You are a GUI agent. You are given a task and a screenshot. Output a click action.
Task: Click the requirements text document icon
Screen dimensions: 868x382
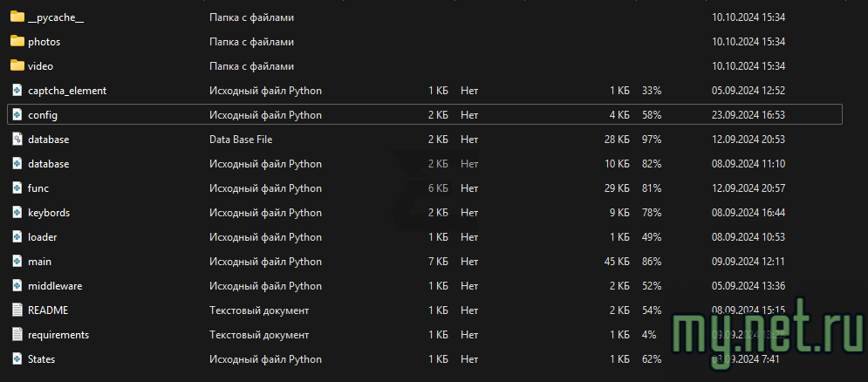pos(17,334)
